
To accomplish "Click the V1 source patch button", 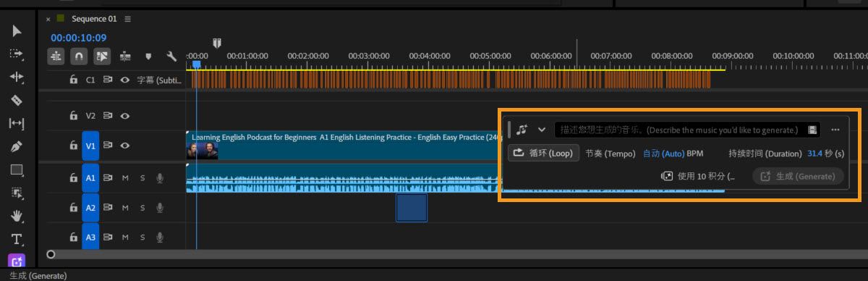I will (90, 146).
